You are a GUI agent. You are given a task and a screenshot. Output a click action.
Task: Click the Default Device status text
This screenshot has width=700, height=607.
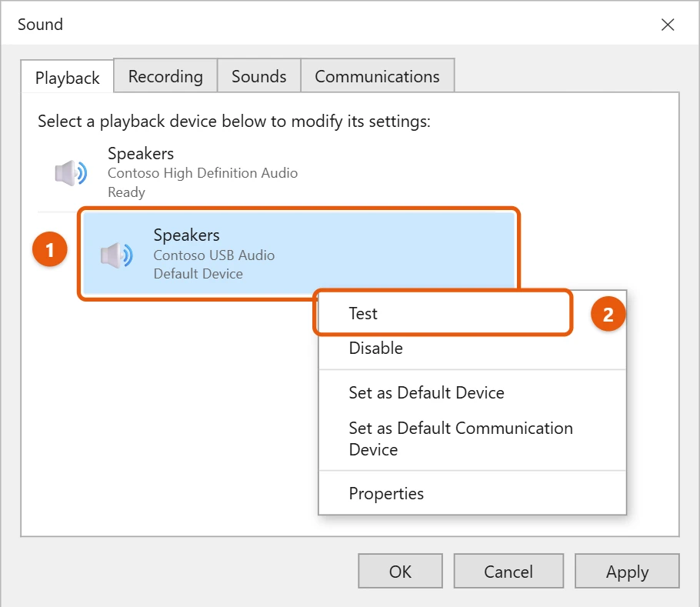click(198, 274)
